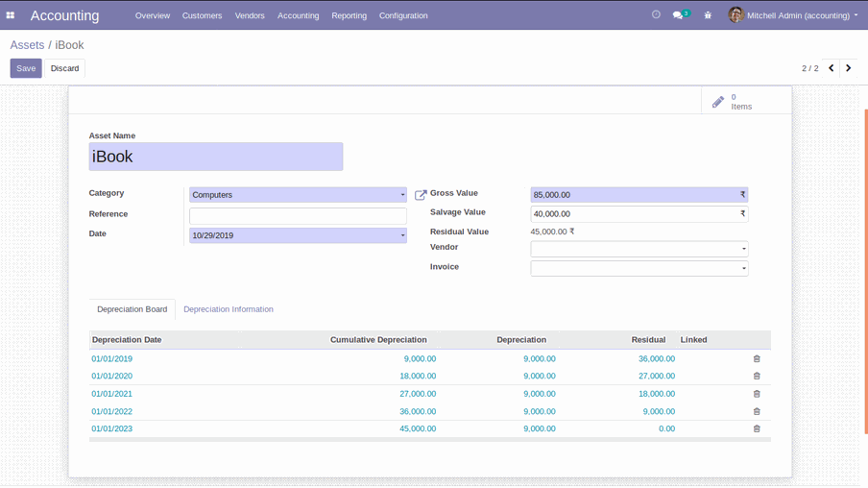868x488 pixels.
Task: Open the Vendors menu
Action: pyautogui.click(x=250, y=15)
